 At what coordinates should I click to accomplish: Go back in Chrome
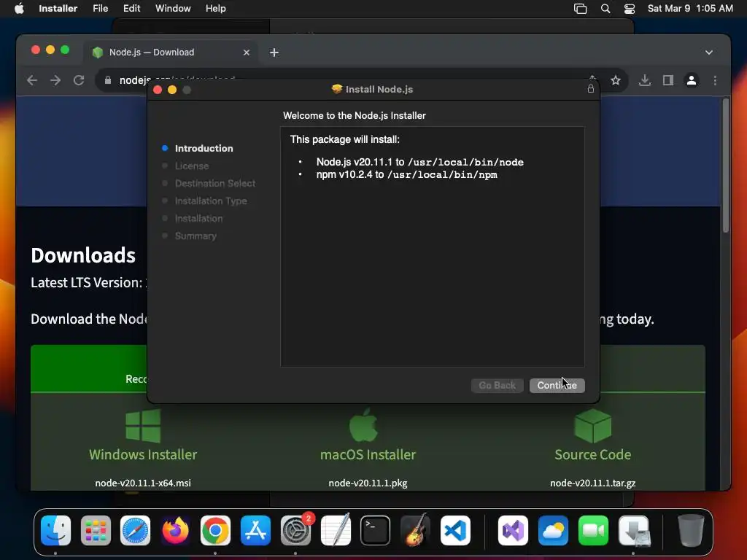[32, 80]
